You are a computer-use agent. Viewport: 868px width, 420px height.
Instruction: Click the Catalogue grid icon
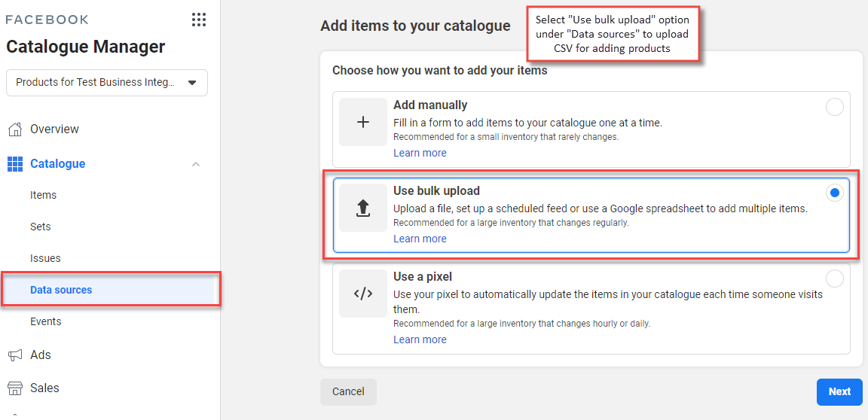[15, 163]
